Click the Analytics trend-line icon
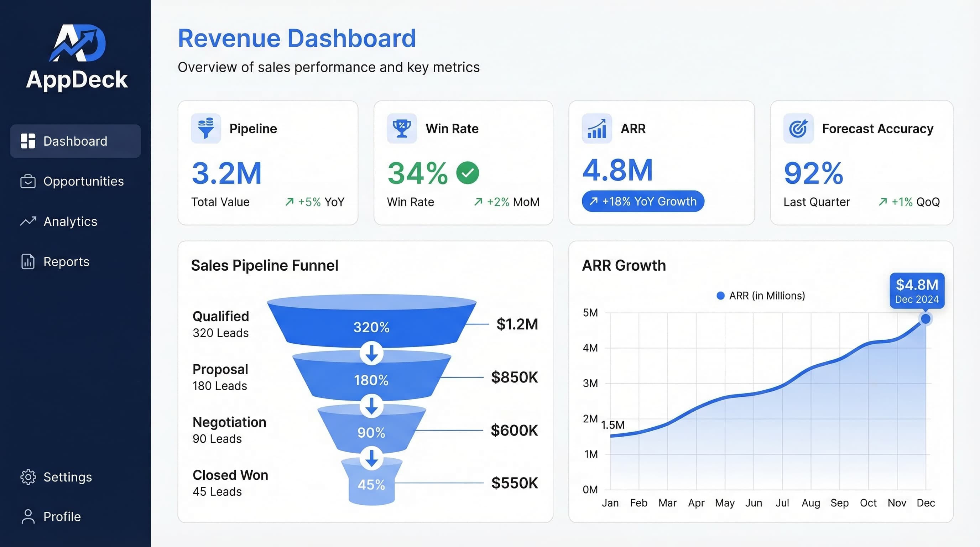This screenshot has width=980, height=547. (x=28, y=221)
